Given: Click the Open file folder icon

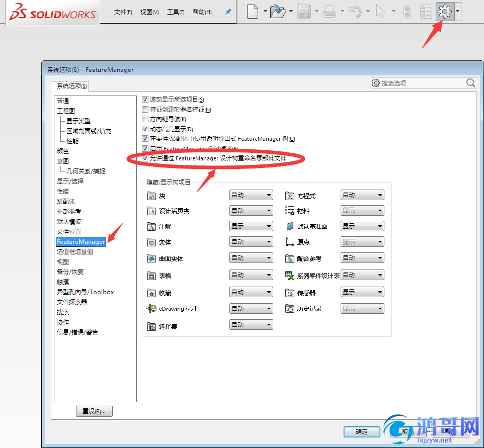Looking at the screenshot, I should point(278,12).
